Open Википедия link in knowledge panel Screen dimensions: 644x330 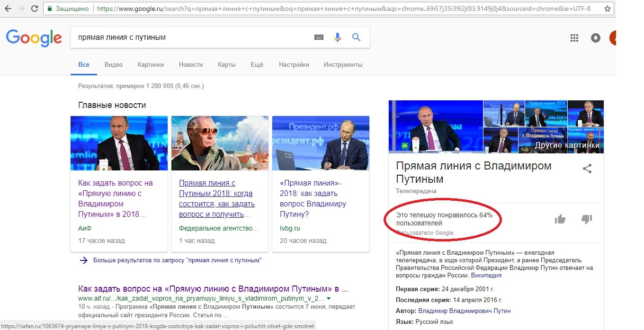486,275
